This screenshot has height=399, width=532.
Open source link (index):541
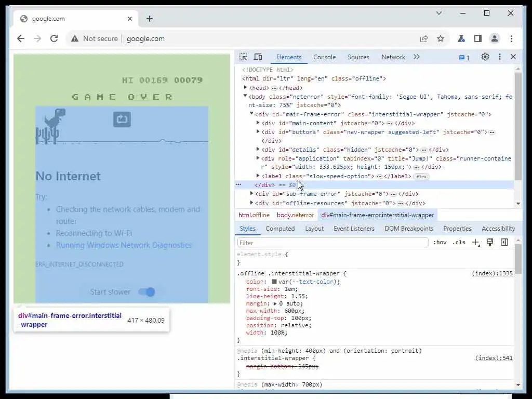click(494, 358)
